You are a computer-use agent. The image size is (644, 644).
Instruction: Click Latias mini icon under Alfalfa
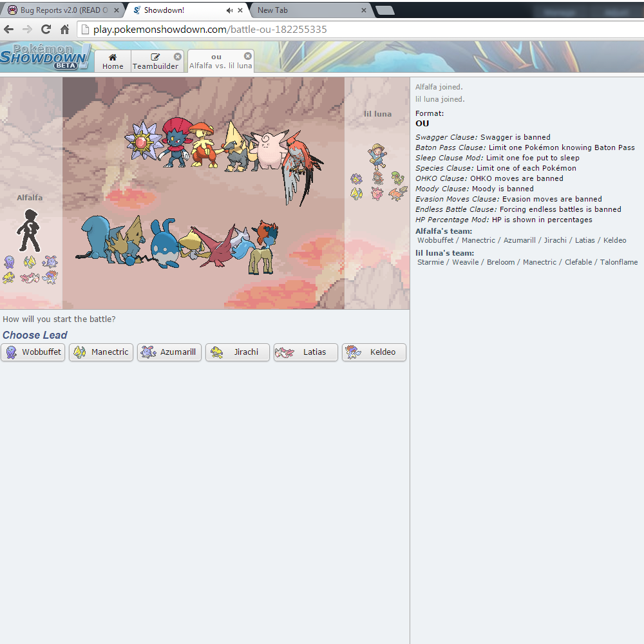[x=30, y=278]
